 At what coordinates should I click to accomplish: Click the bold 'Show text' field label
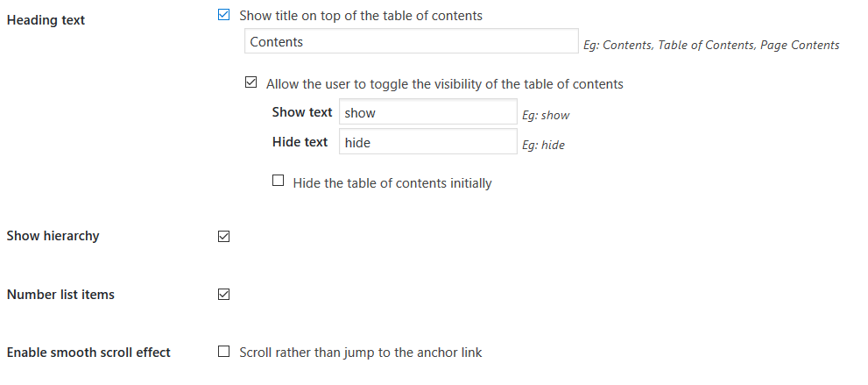[x=302, y=112]
